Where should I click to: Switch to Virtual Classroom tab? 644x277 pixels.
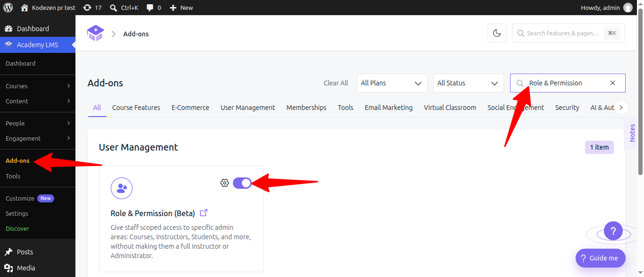coord(450,108)
